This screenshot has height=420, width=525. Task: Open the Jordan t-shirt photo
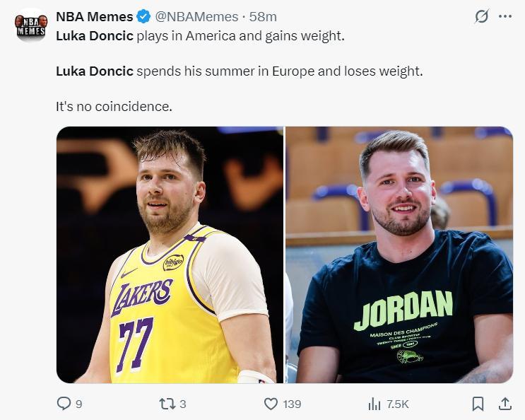point(399,255)
